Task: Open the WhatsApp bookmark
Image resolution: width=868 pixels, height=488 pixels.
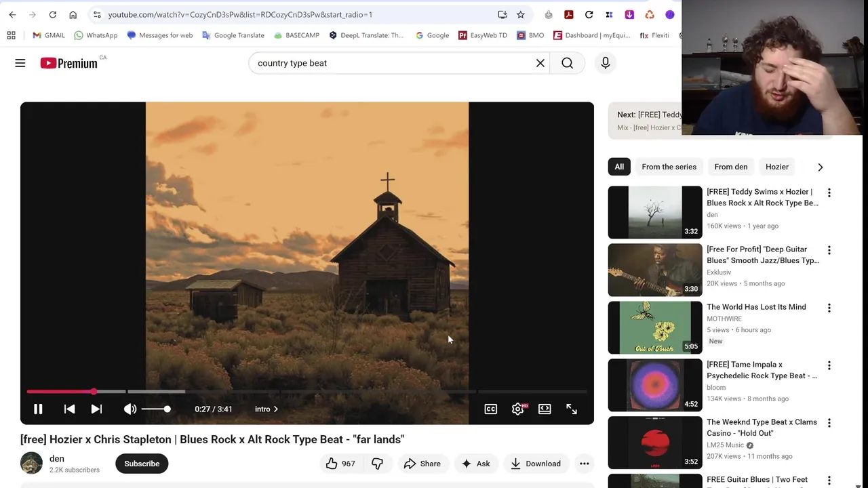Action: 96,35
